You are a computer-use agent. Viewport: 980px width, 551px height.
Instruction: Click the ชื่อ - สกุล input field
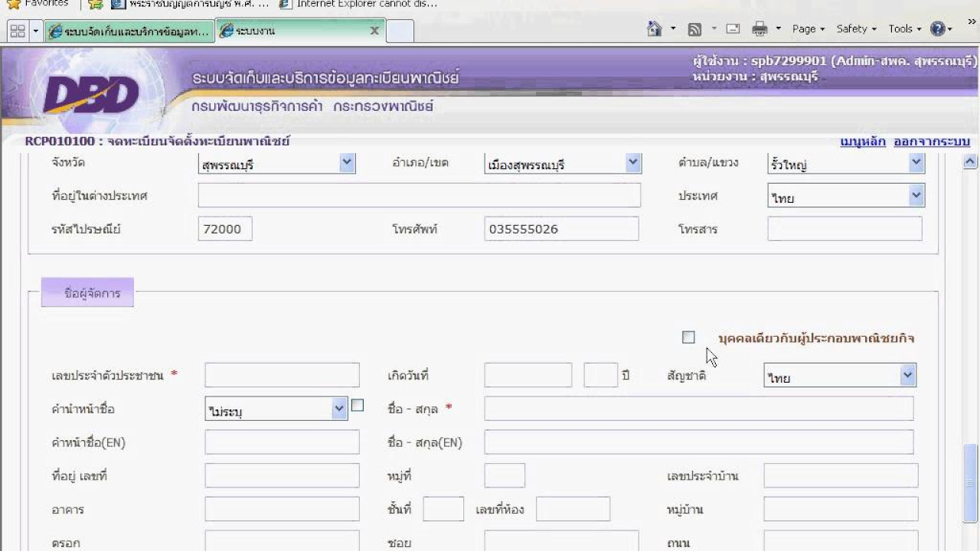(699, 409)
